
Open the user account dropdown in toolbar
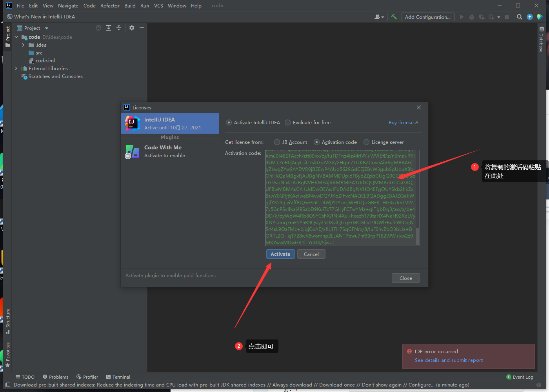click(x=379, y=17)
